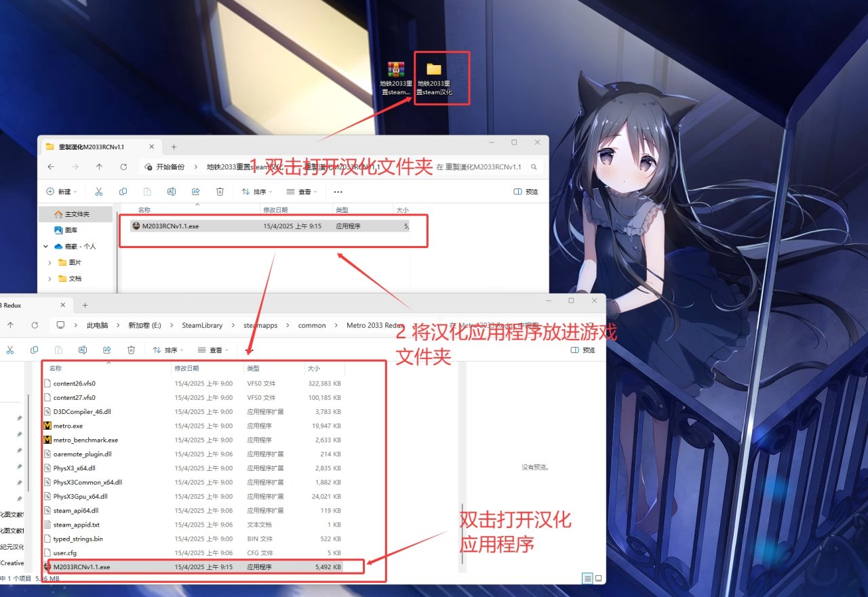This screenshot has height=597, width=868.
Task: Toggle 预览 pane in the Metro 2033 Redux window
Action: click(x=583, y=350)
